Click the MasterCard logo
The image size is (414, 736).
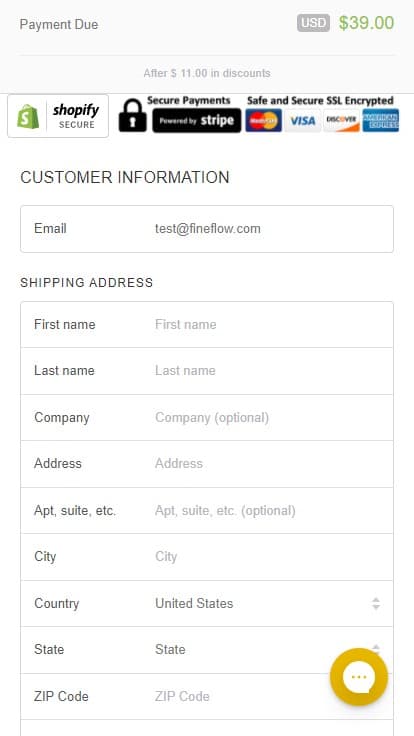point(263,121)
